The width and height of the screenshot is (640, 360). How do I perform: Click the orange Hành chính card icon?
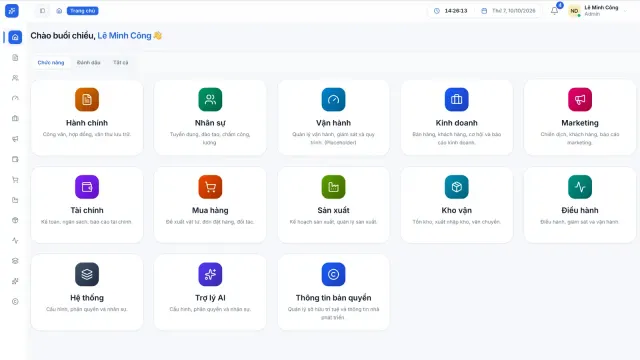coord(87,100)
